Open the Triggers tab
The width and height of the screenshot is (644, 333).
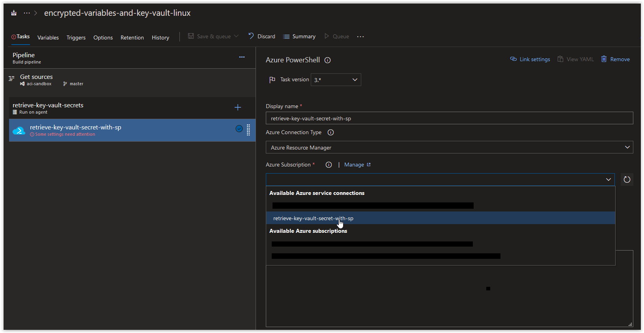(x=76, y=37)
